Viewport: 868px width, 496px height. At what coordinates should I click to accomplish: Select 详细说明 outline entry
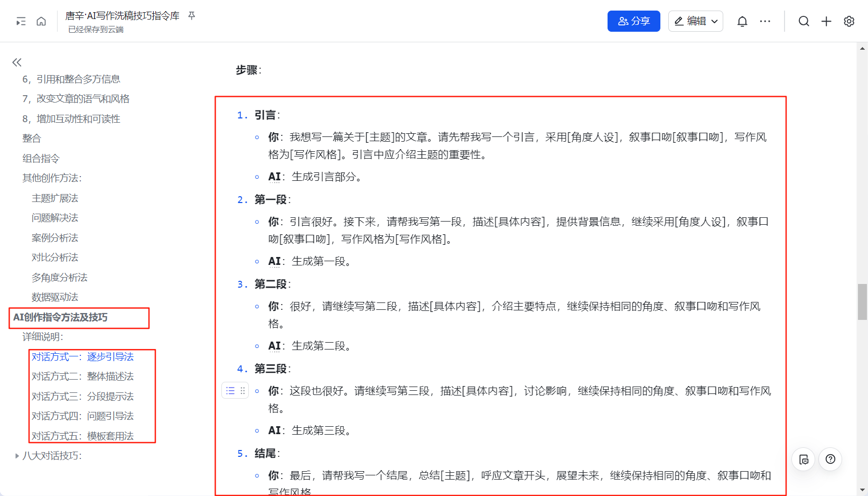(x=43, y=337)
